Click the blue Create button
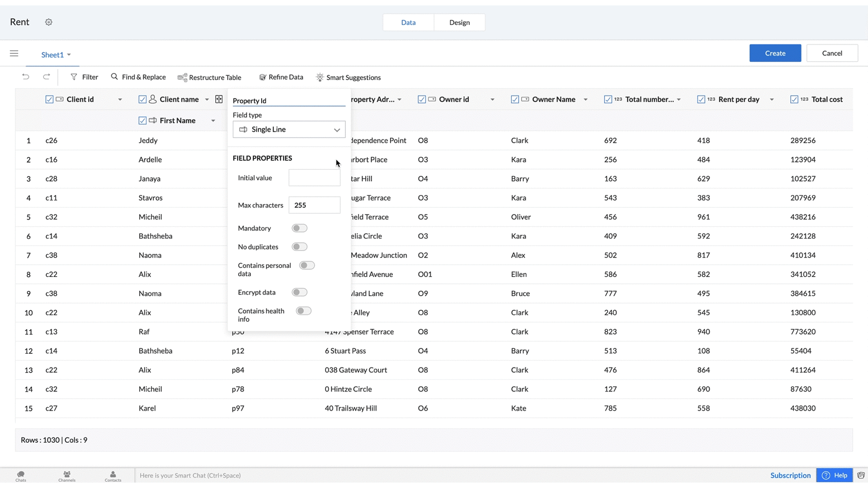868x488 pixels. coord(775,53)
